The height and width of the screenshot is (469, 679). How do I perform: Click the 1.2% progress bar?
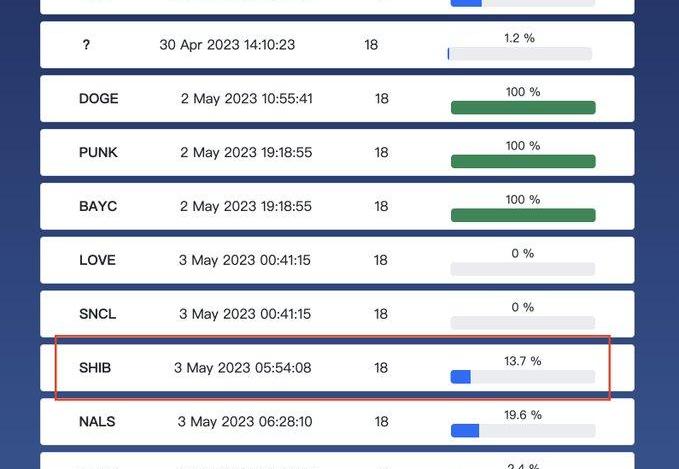(520, 54)
